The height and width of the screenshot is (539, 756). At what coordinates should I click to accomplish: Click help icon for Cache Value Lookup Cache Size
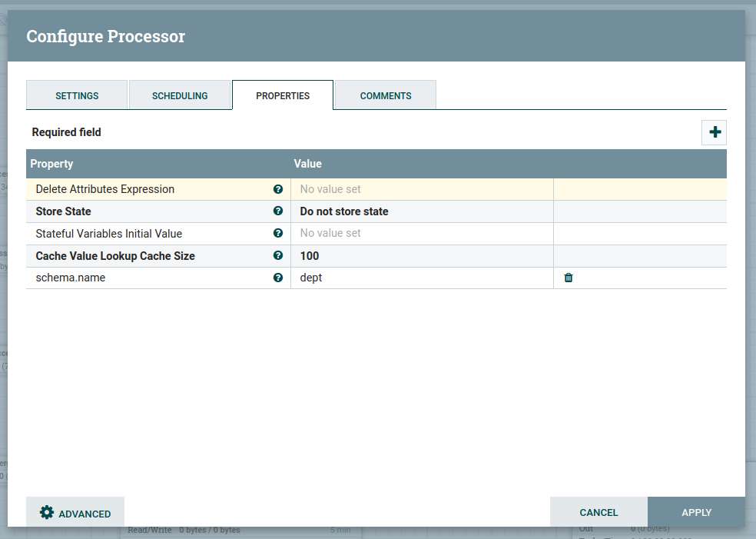click(x=278, y=256)
